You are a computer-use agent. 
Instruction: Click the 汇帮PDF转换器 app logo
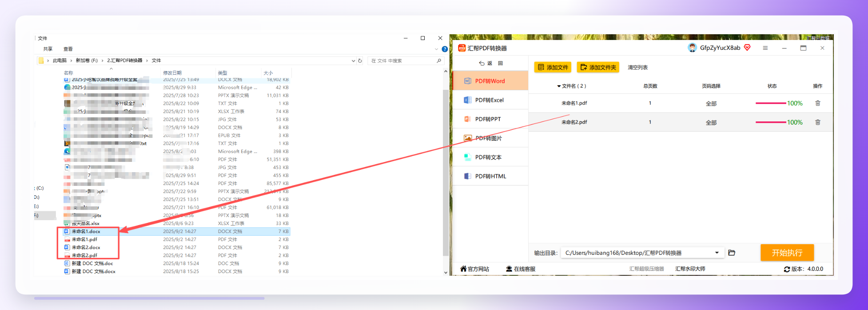(x=462, y=48)
